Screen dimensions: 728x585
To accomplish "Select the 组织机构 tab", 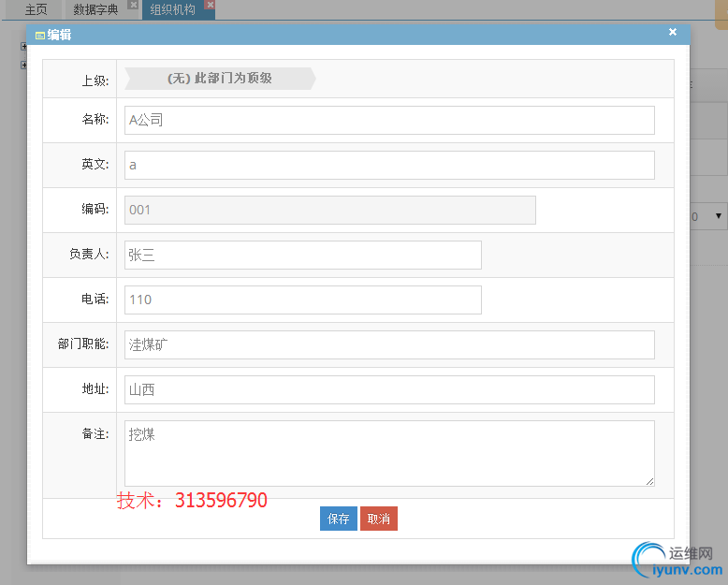I will [173, 9].
